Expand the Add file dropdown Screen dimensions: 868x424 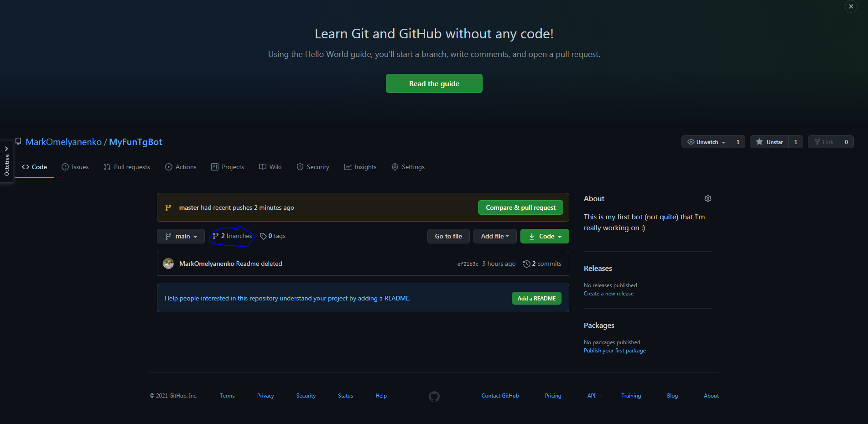495,236
